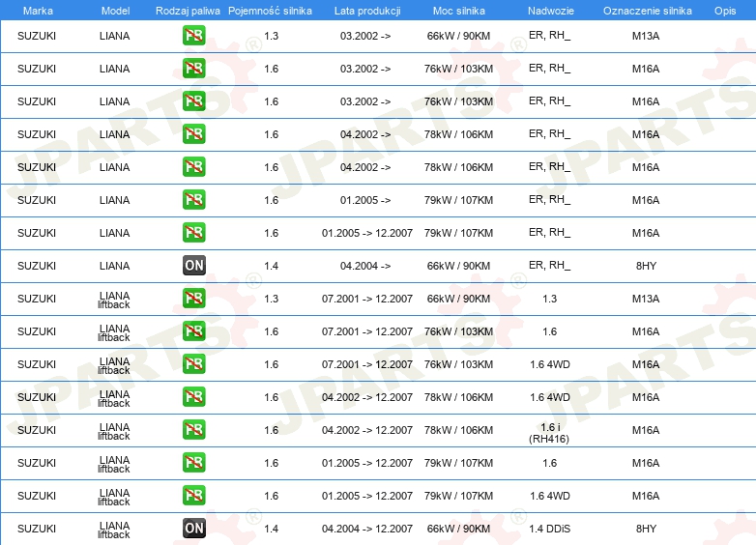The image size is (756, 545).
Task: Click the Model column header
Action: coord(115,11)
